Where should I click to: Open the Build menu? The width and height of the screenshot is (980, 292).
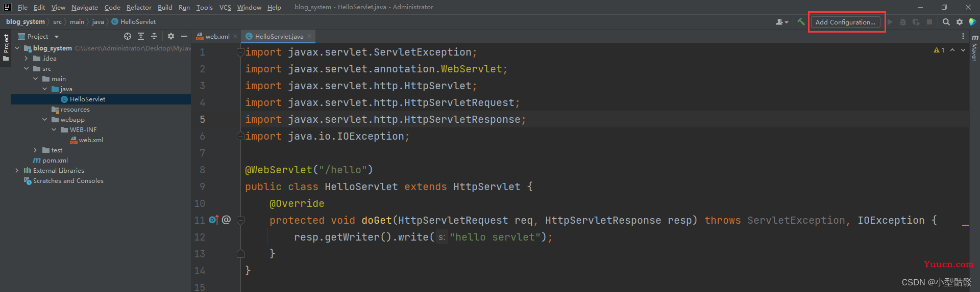(165, 7)
